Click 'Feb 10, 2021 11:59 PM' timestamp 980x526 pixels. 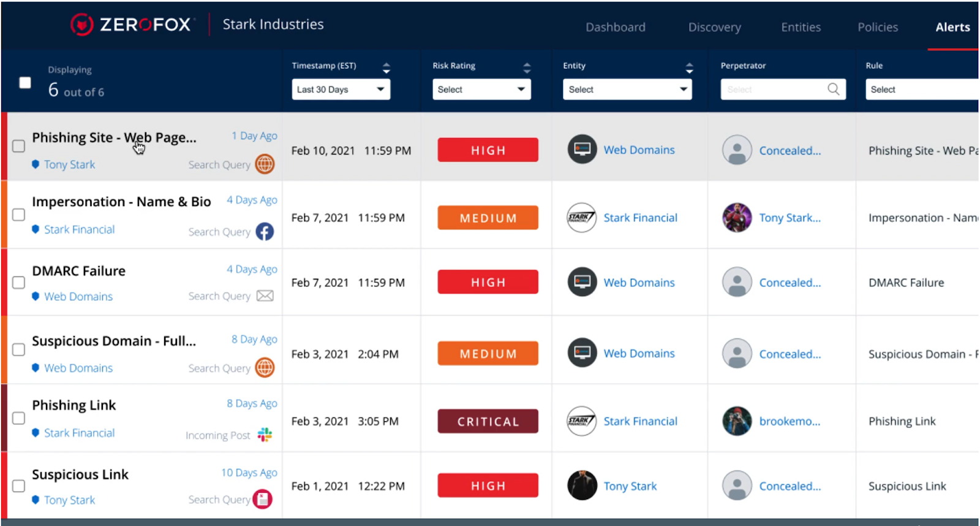click(x=351, y=151)
